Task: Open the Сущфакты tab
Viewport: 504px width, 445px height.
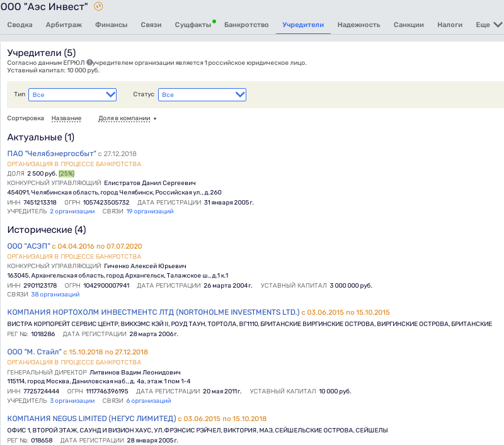Action: click(193, 25)
